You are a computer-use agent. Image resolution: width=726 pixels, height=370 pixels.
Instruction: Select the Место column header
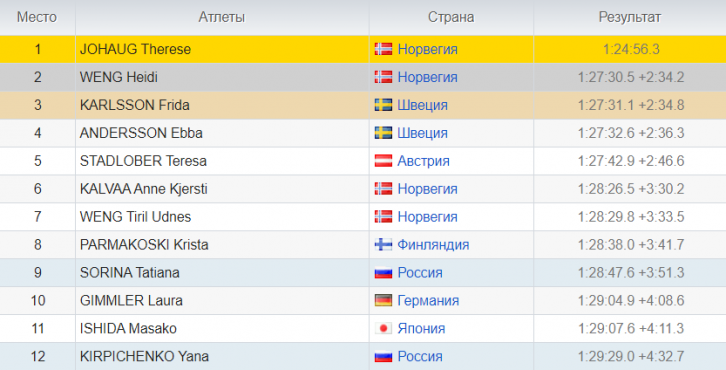(37, 17)
